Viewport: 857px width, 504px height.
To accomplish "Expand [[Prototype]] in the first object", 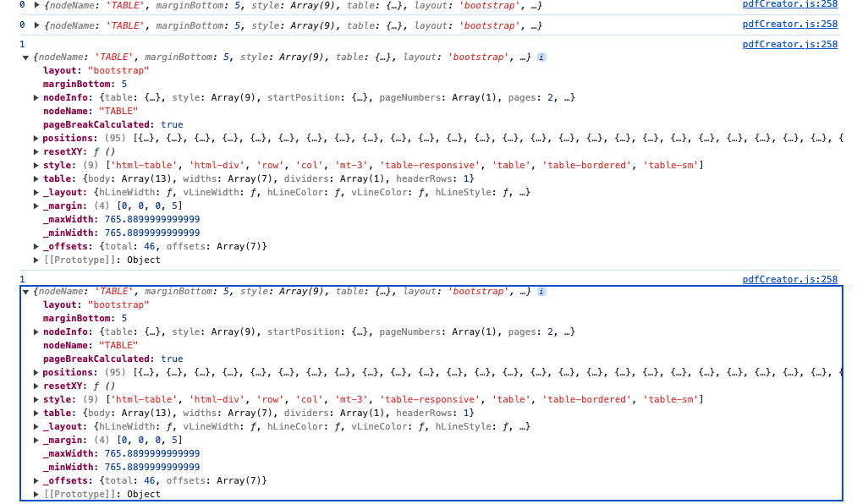I will pyautogui.click(x=36, y=260).
